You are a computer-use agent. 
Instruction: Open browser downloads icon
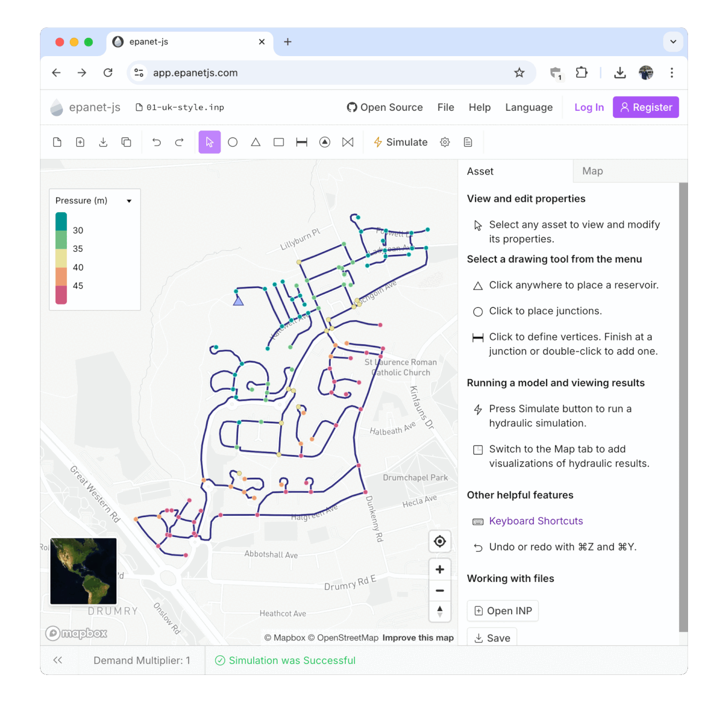tap(620, 73)
